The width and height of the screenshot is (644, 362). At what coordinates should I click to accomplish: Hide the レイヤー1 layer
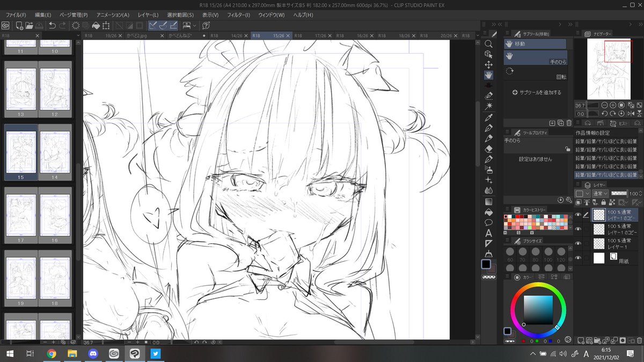pos(579,244)
